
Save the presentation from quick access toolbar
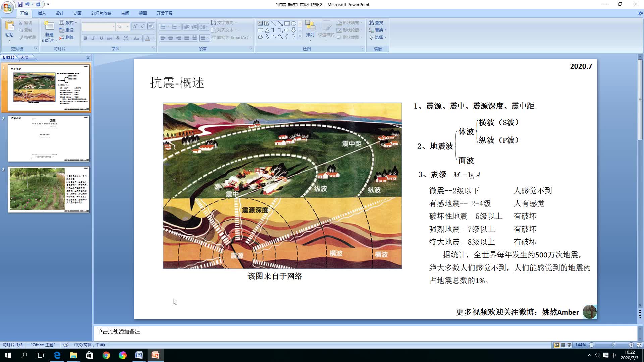click(x=20, y=4)
